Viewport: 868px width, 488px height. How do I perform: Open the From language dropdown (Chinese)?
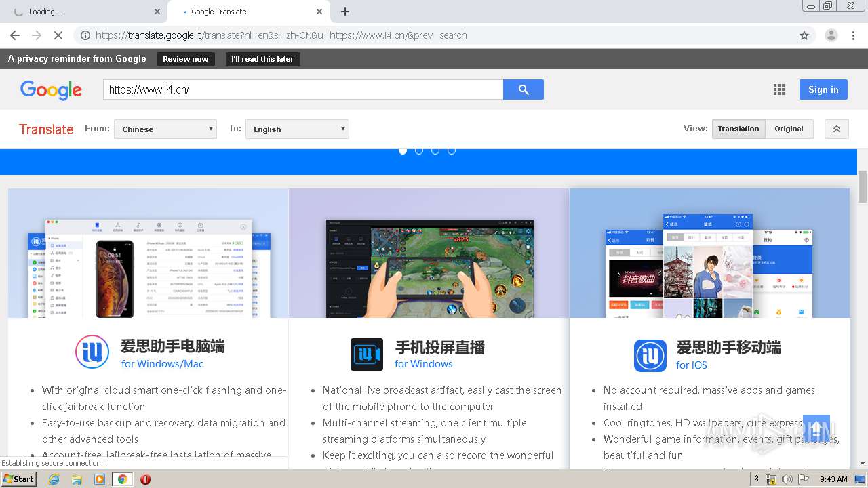[x=165, y=129]
